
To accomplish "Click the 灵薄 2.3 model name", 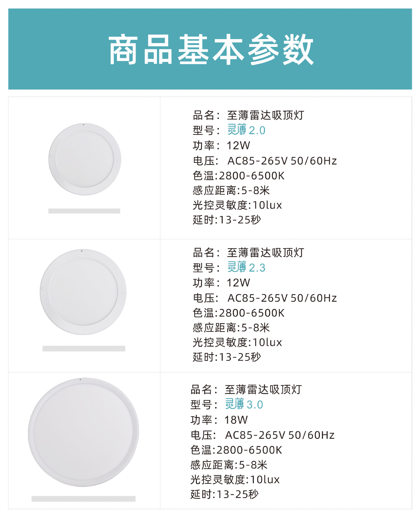I will (x=246, y=267).
